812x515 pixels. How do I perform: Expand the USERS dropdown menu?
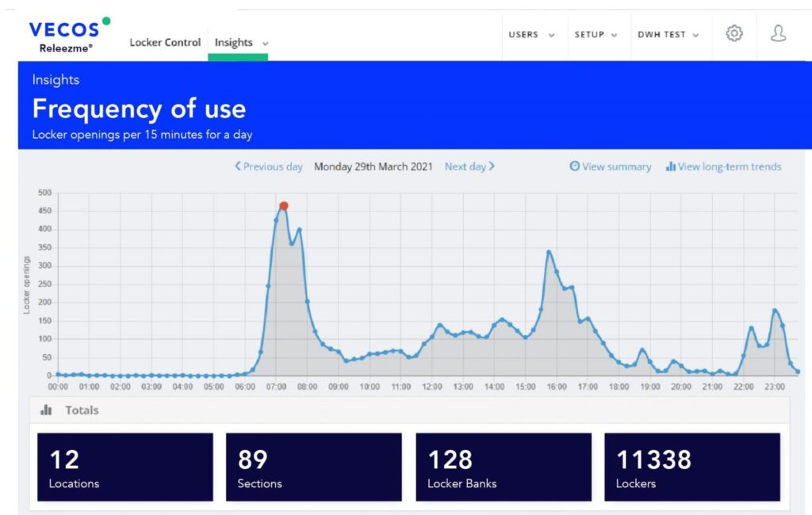530,35
